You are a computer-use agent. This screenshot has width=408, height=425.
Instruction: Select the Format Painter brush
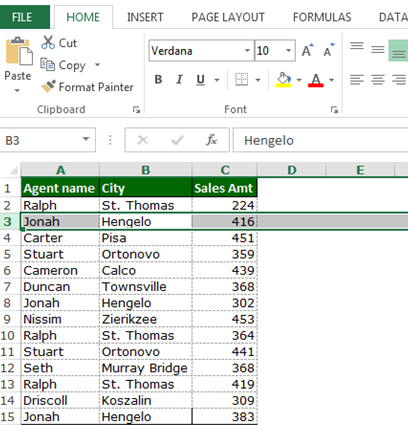click(48, 87)
